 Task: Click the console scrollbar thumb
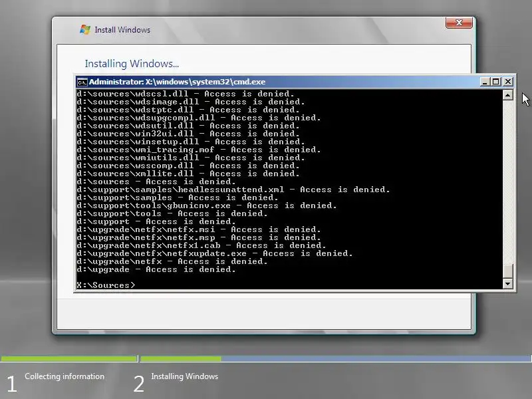click(x=507, y=271)
